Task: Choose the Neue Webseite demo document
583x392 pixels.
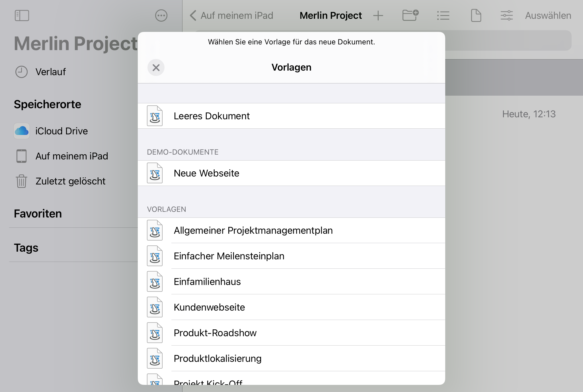Action: (291, 173)
